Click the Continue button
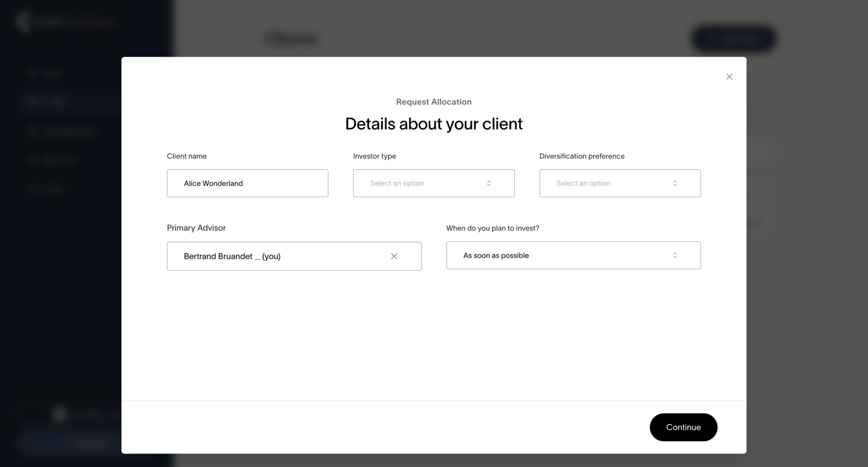 (x=683, y=427)
